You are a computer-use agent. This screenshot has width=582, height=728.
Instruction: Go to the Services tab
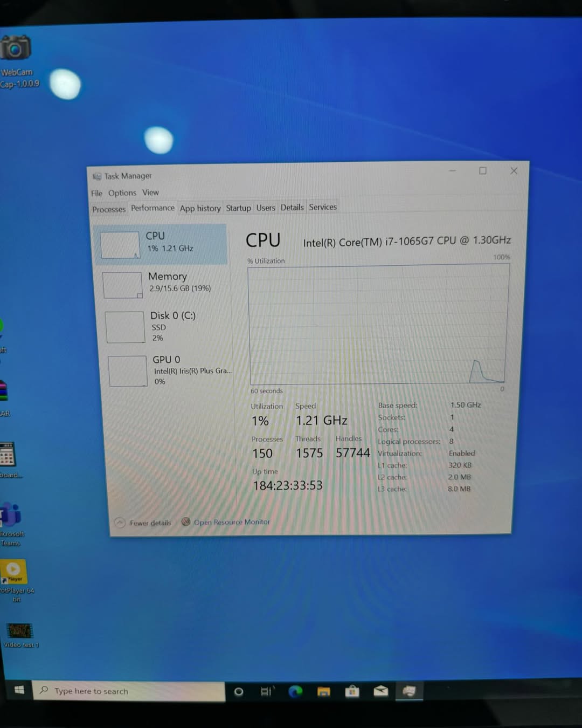[323, 207]
